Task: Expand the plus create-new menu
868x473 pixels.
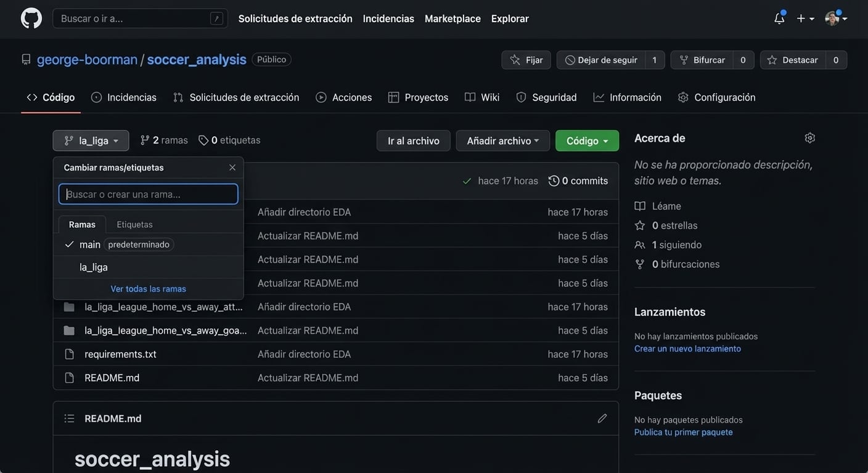Action: click(x=805, y=18)
